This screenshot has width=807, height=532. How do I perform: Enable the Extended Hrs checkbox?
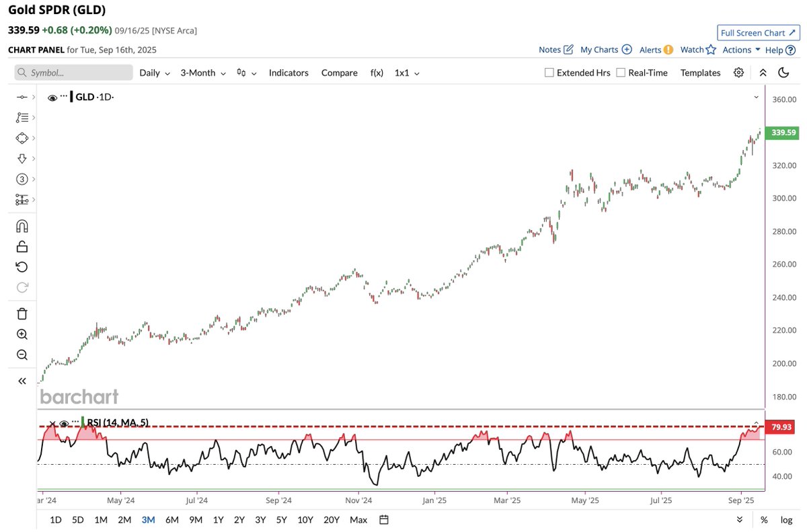tap(549, 73)
